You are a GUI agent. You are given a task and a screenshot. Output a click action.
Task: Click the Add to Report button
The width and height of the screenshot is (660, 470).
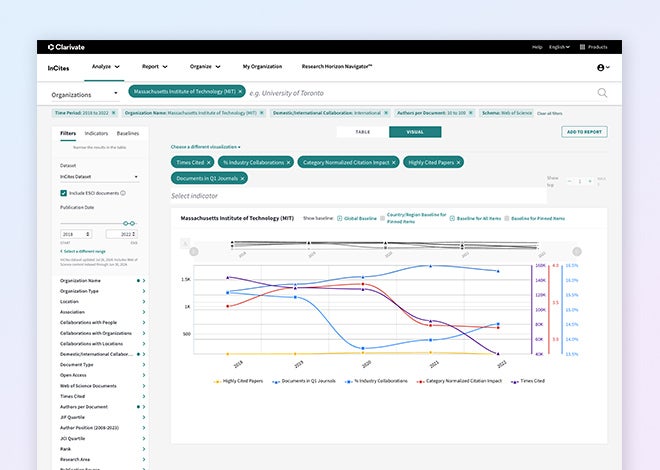[584, 132]
